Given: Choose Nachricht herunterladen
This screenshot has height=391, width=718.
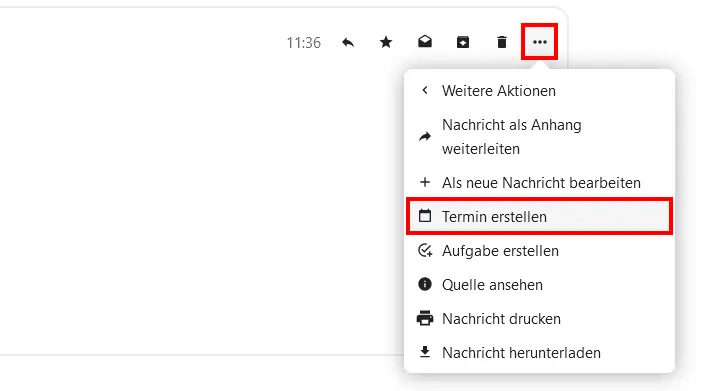Looking at the screenshot, I should click(x=539, y=353).
